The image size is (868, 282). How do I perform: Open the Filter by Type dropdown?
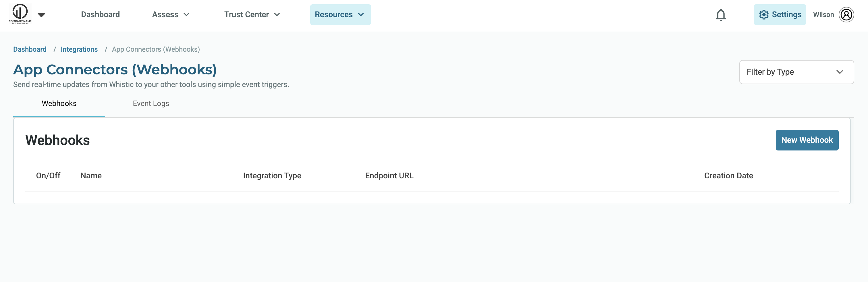pos(796,72)
